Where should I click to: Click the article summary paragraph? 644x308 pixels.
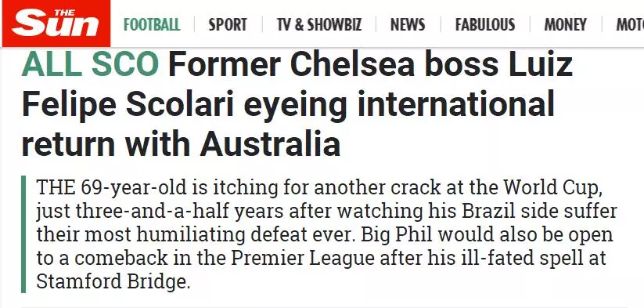click(x=326, y=234)
